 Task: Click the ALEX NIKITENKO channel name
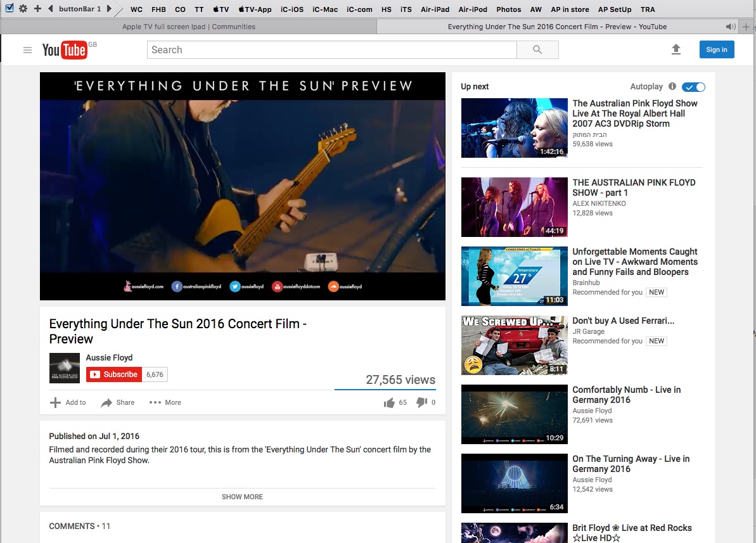[599, 203]
